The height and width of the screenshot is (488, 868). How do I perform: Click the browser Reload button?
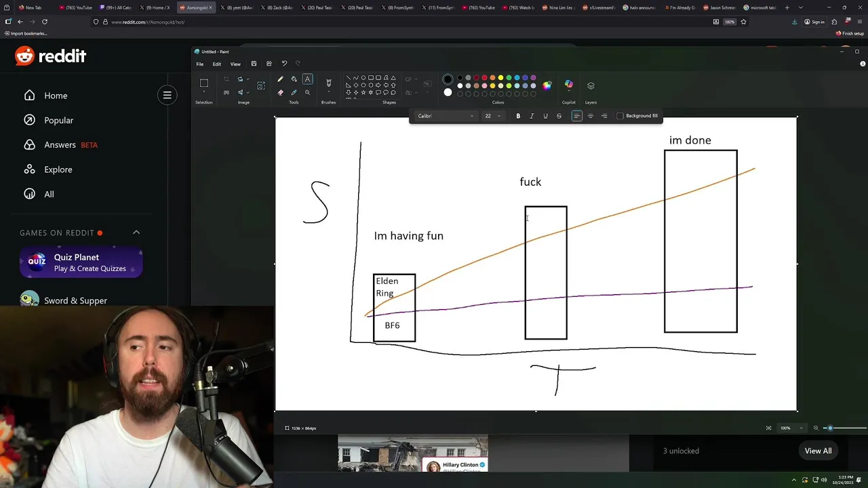(x=45, y=22)
